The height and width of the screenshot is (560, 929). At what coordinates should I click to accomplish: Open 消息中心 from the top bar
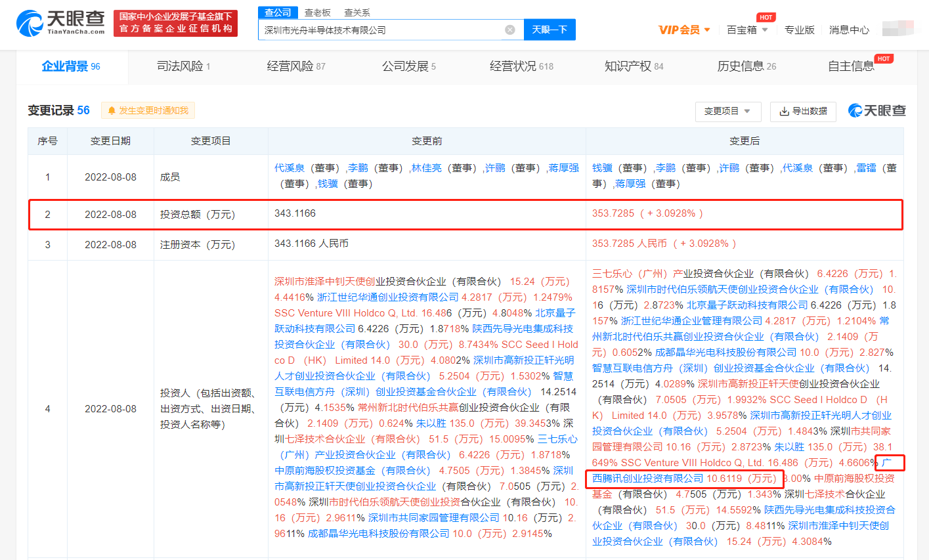(849, 30)
